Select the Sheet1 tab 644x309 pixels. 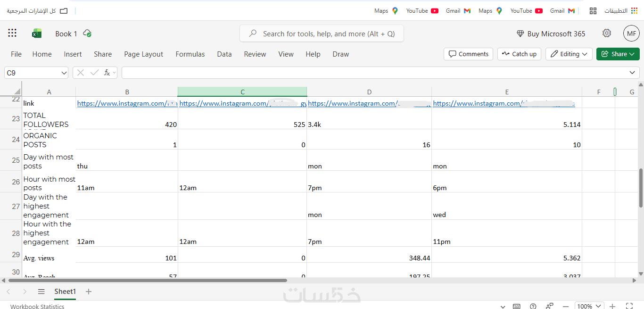tap(65, 292)
